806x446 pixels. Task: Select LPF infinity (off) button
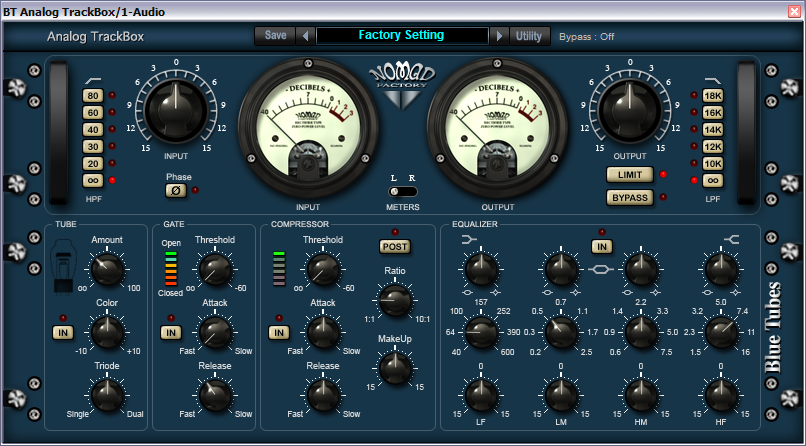713,181
